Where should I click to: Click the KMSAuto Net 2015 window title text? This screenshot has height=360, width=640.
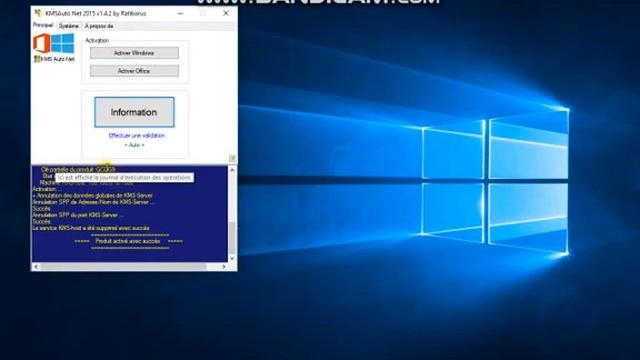point(96,13)
